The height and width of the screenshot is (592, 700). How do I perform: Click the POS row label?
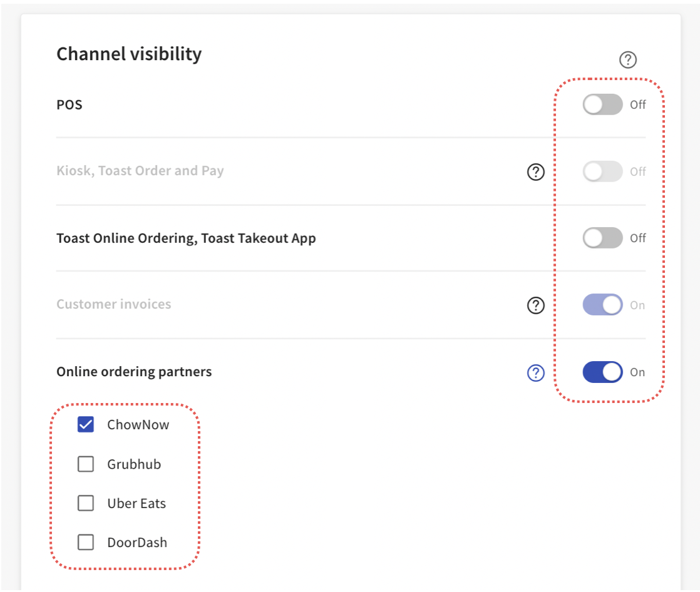69,105
